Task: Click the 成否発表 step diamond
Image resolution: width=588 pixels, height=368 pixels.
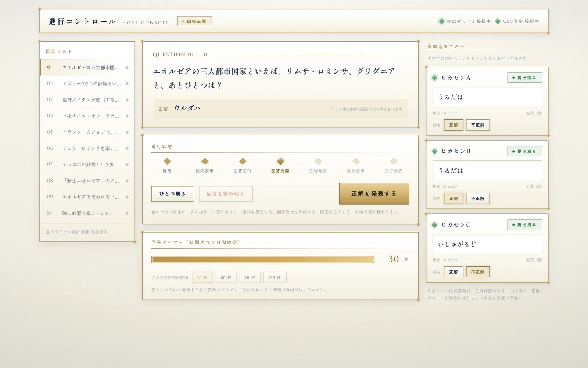Action: click(x=394, y=161)
